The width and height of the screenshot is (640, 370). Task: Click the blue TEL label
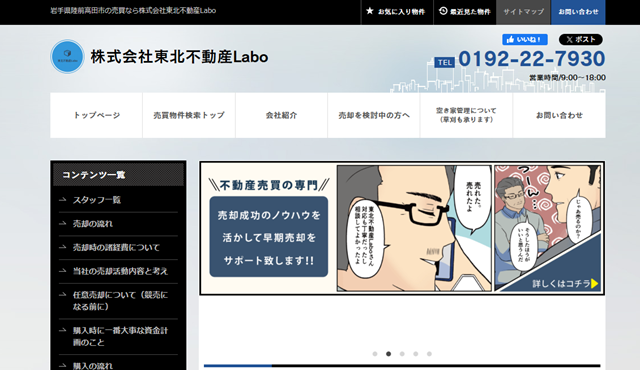click(444, 62)
